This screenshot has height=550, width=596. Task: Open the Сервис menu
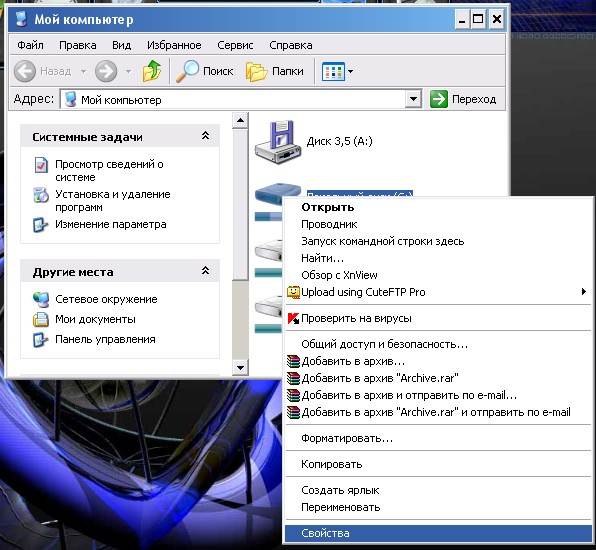pyautogui.click(x=235, y=45)
